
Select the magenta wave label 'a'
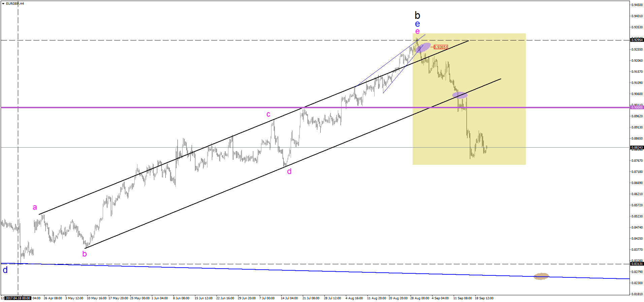(x=35, y=207)
